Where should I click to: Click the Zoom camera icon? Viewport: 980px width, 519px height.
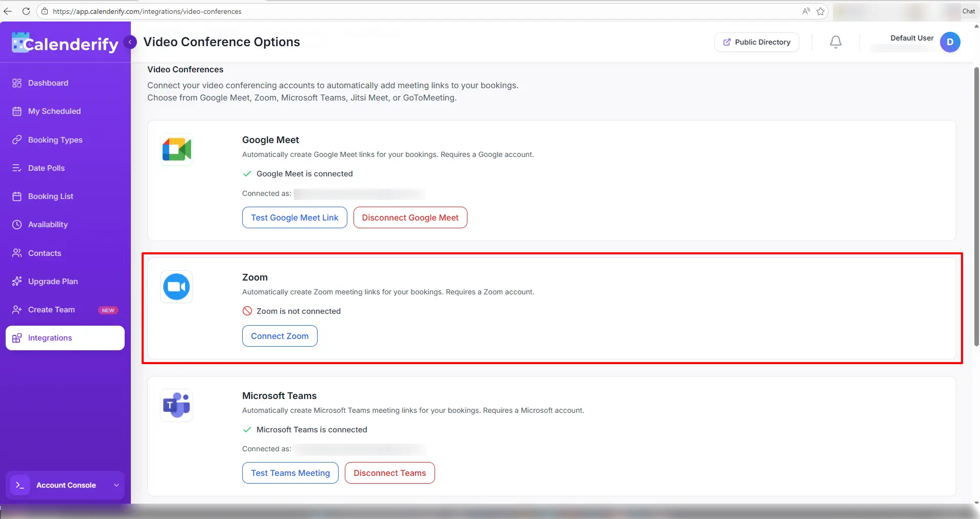click(177, 287)
